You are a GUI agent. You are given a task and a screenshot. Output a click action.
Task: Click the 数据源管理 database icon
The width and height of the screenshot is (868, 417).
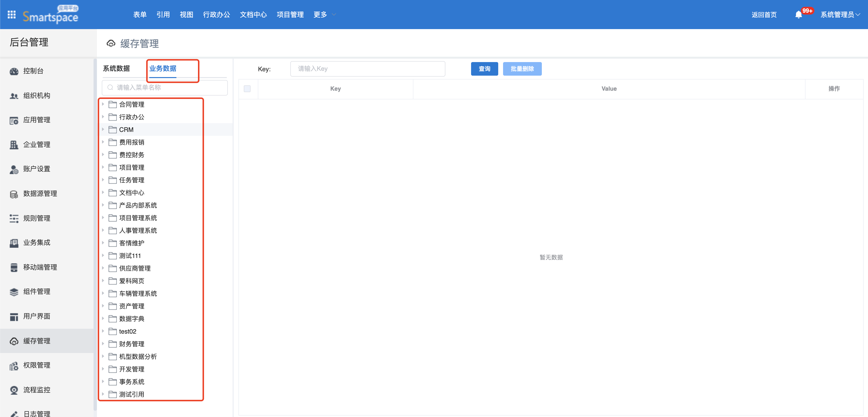pos(14,194)
